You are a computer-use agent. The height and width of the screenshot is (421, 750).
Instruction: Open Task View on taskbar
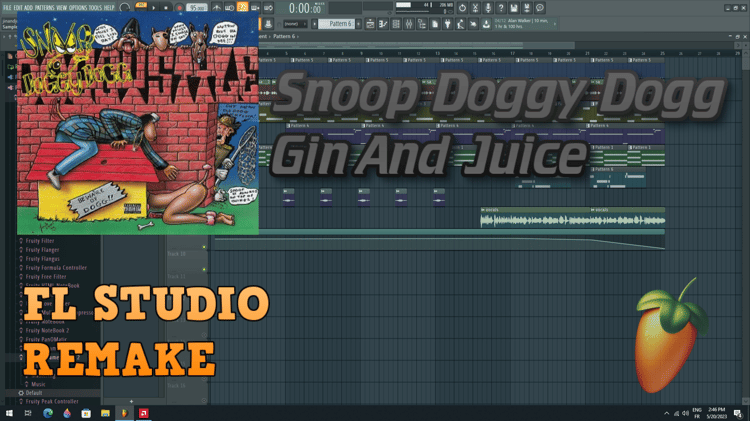coord(28,413)
